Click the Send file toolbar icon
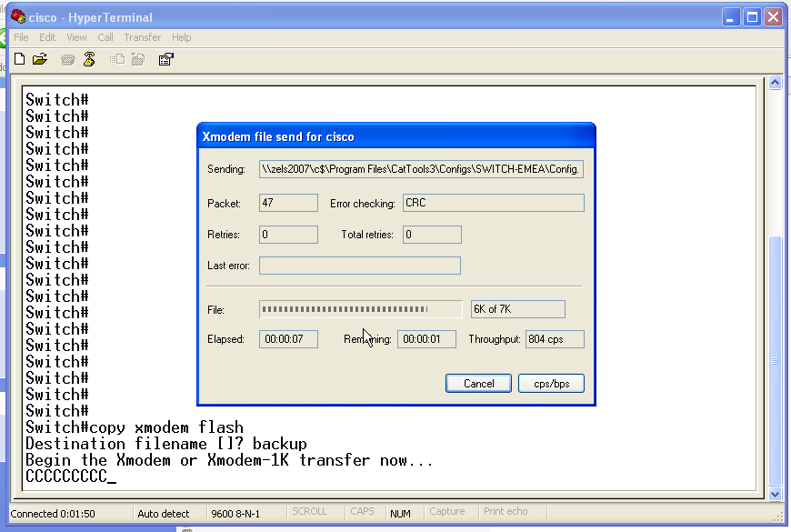The height and width of the screenshot is (532, 791). click(x=119, y=58)
